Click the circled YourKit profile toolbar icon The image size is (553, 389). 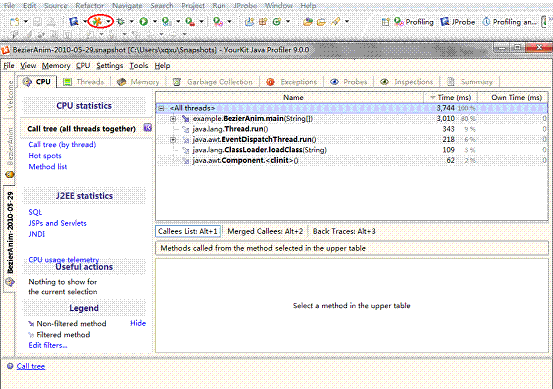click(97, 22)
